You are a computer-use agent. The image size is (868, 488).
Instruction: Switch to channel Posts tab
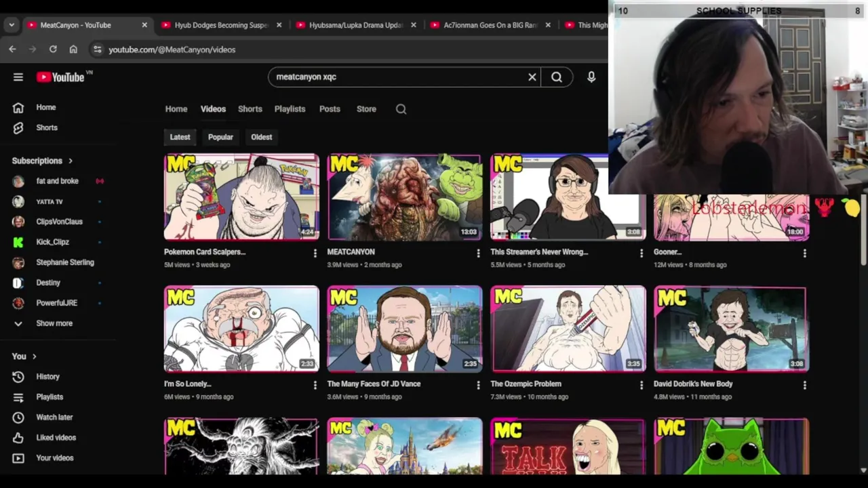[x=330, y=109]
